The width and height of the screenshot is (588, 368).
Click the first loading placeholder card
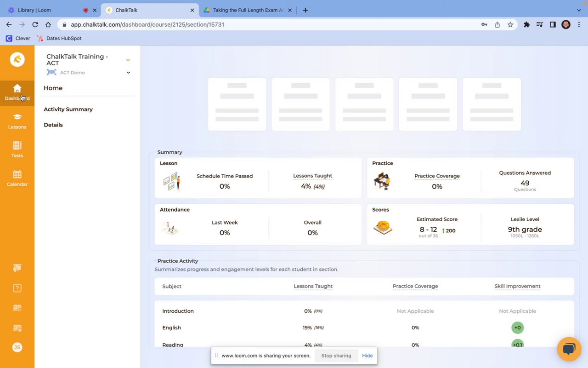[x=237, y=104]
